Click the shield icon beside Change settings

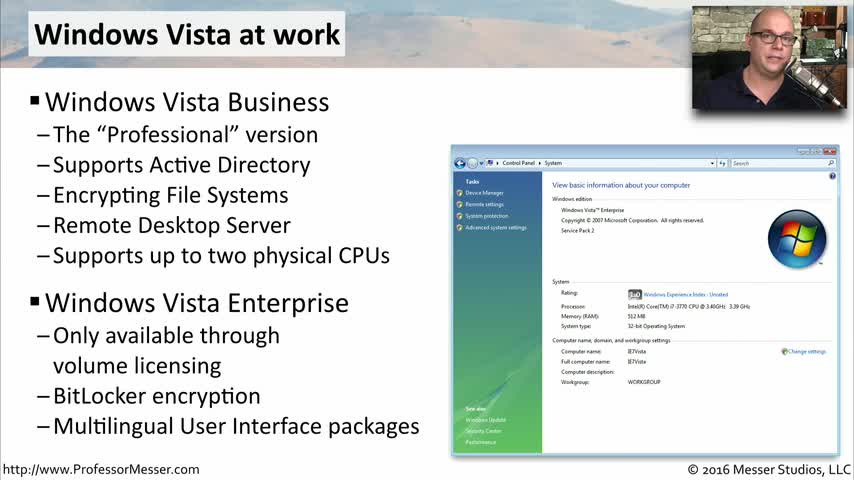tap(784, 351)
